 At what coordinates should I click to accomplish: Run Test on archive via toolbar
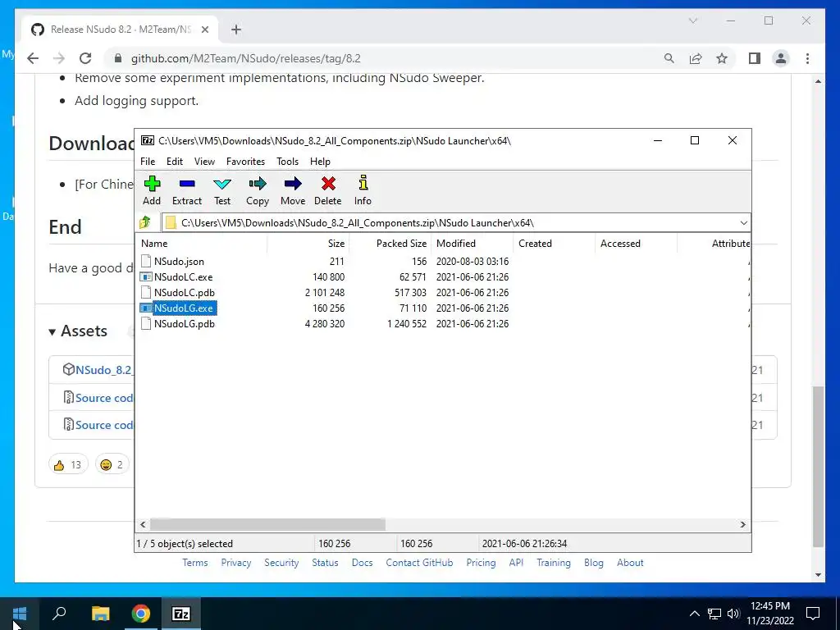tap(221, 190)
